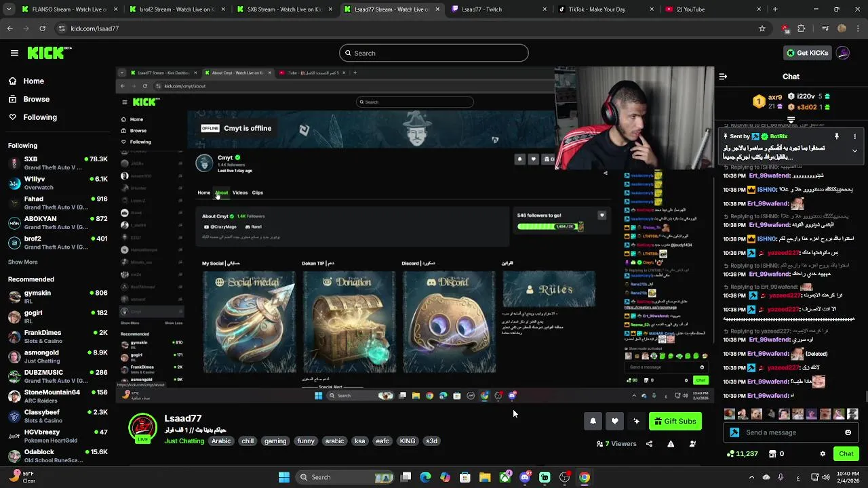Image resolution: width=868 pixels, height=488 pixels.
Task: Switch to the SXB Stream browser tab
Action: click(x=283, y=9)
